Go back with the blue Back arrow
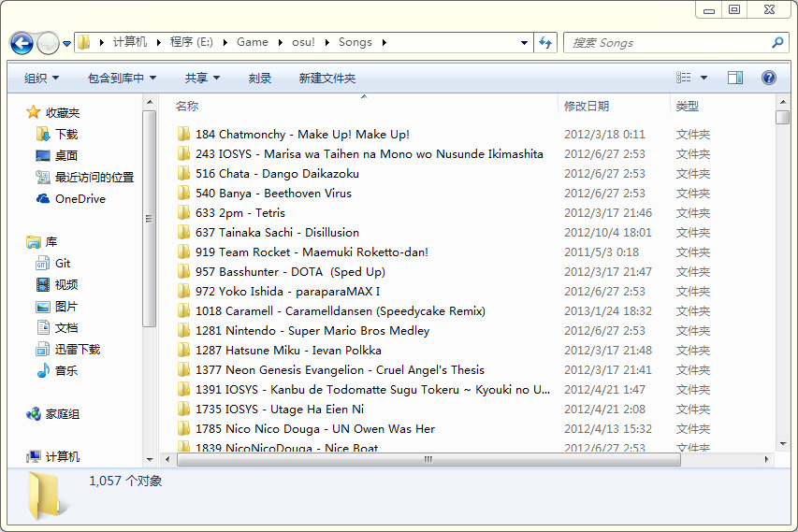 (x=22, y=43)
